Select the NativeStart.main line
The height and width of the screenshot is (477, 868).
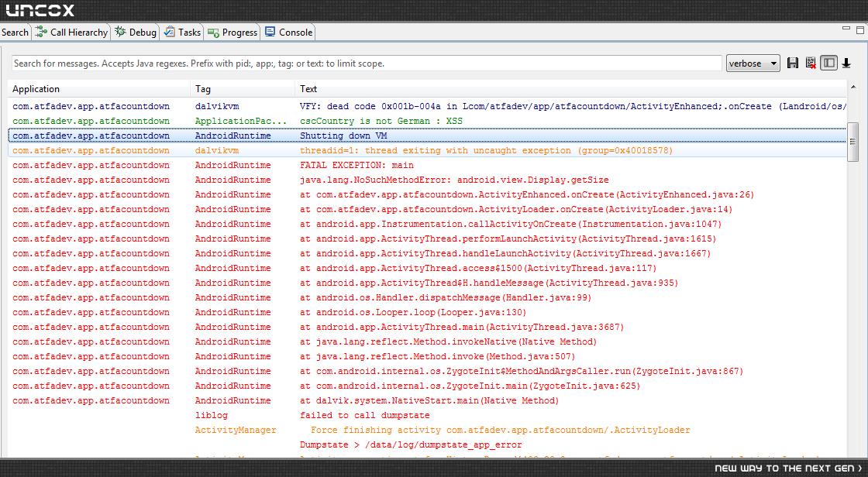point(427,400)
